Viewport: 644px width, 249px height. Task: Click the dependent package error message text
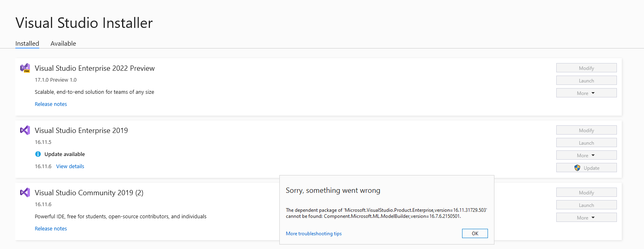386,213
